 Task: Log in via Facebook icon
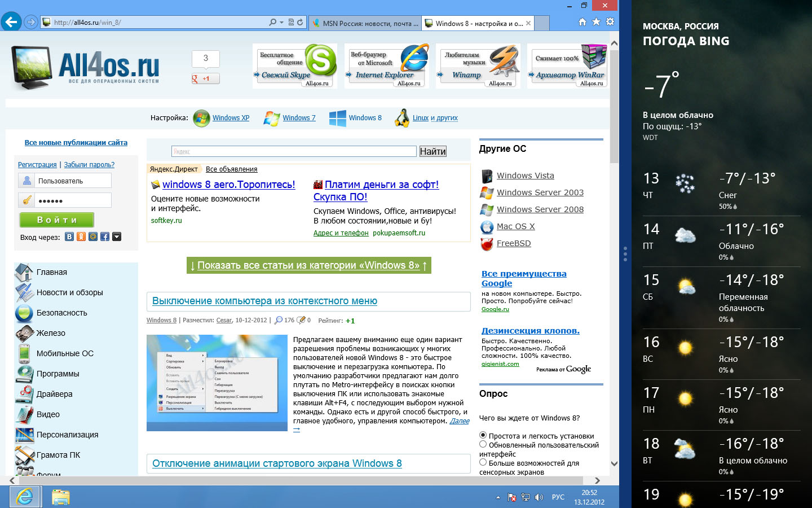click(x=105, y=237)
